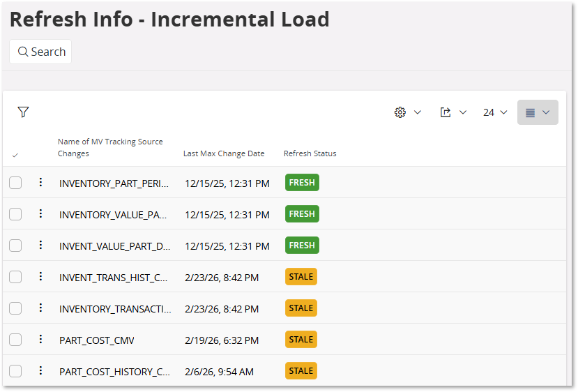Click date cell in INVENT_TRANS_HIST_C... row
578x392 pixels.
pyautogui.click(x=222, y=278)
